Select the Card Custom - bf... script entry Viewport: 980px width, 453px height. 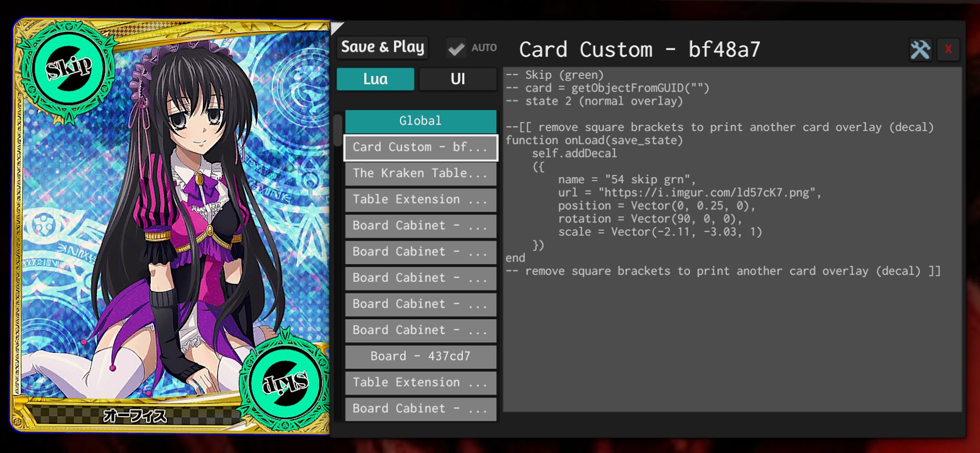point(420,147)
